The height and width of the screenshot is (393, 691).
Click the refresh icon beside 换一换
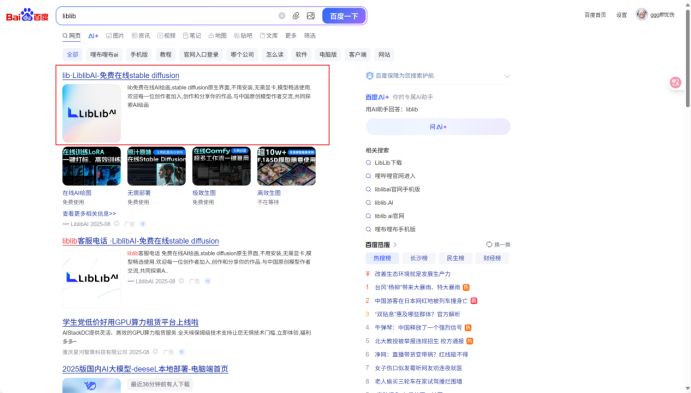[489, 245]
